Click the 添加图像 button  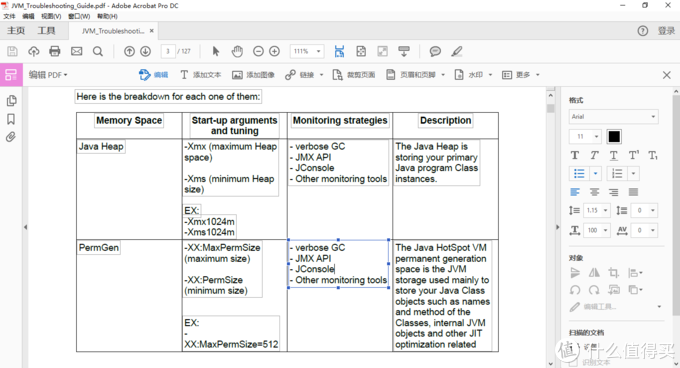253,75
